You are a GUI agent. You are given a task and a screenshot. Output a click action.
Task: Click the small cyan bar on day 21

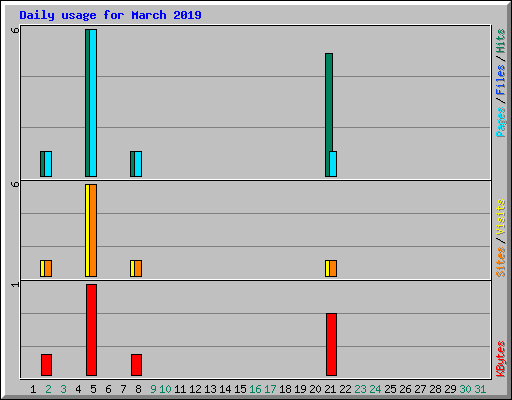[333, 164]
